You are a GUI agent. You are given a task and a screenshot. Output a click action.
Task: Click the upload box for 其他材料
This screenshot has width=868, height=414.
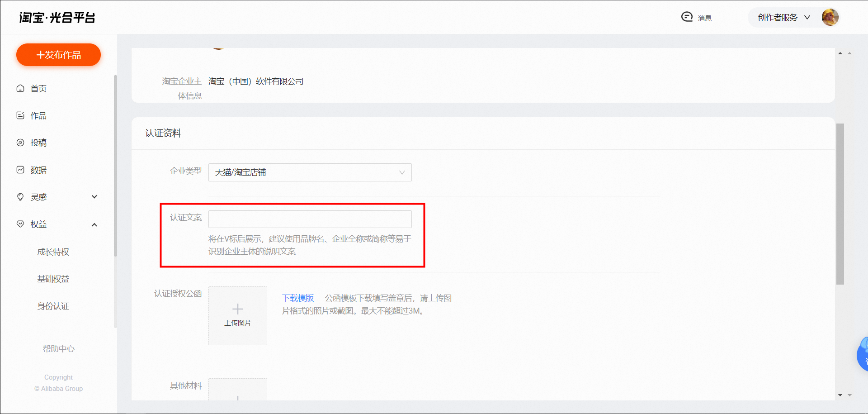238,390
